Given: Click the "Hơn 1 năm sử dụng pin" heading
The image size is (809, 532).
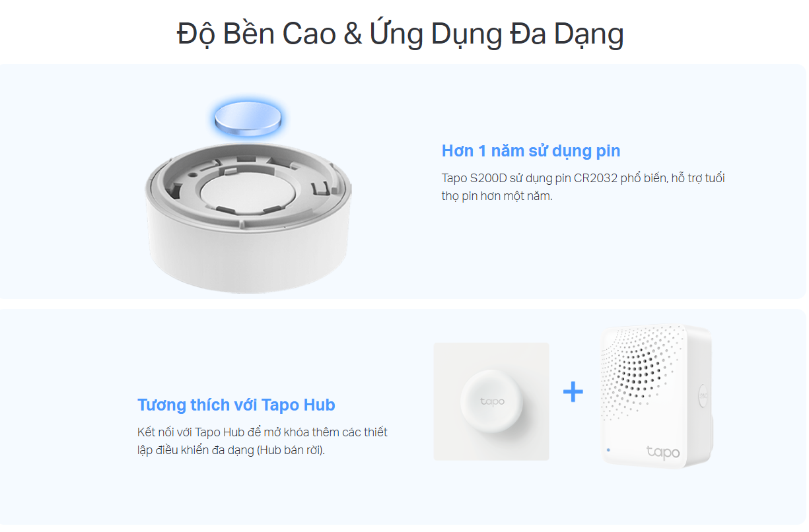Looking at the screenshot, I should click(531, 150).
